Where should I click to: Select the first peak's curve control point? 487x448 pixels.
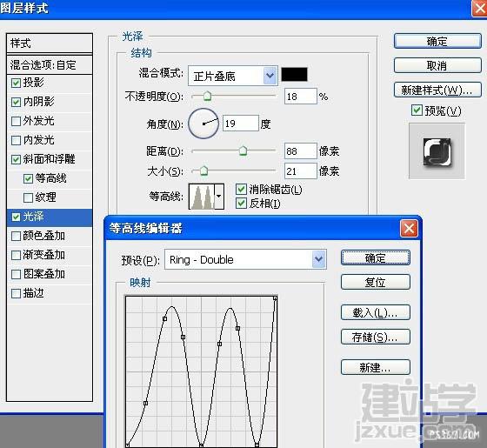pyautogui.click(x=165, y=318)
